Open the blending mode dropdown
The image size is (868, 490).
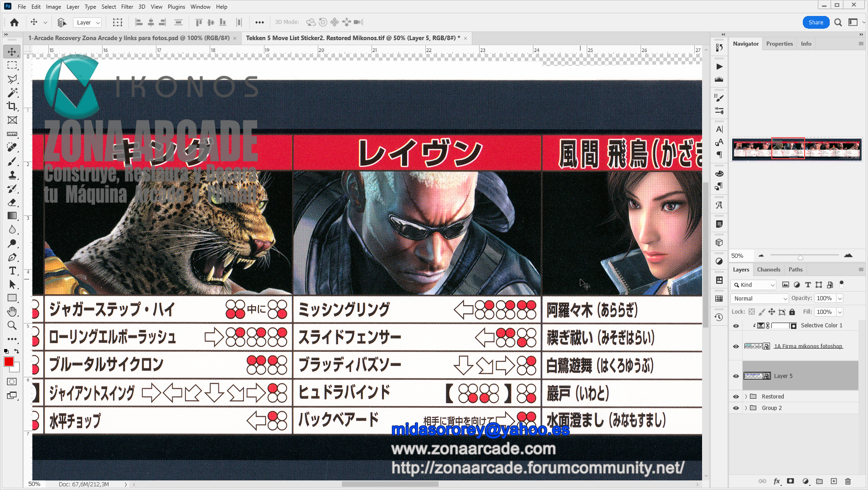click(x=759, y=298)
